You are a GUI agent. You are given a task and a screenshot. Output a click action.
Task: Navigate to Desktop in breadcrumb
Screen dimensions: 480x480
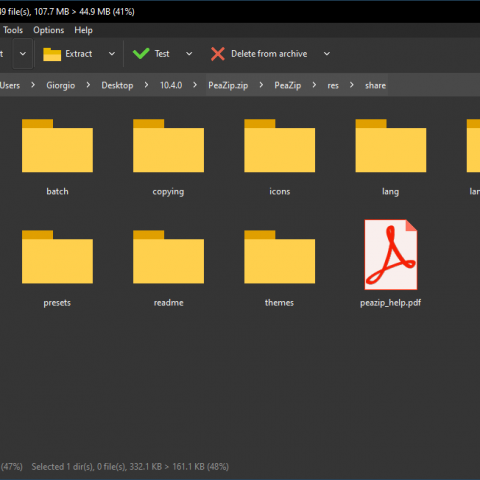coord(117,85)
